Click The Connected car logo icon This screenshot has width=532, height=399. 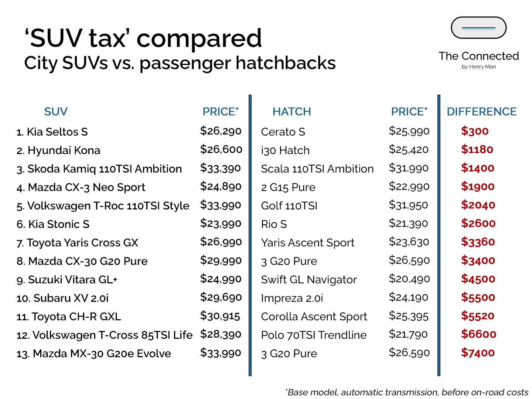tap(478, 28)
